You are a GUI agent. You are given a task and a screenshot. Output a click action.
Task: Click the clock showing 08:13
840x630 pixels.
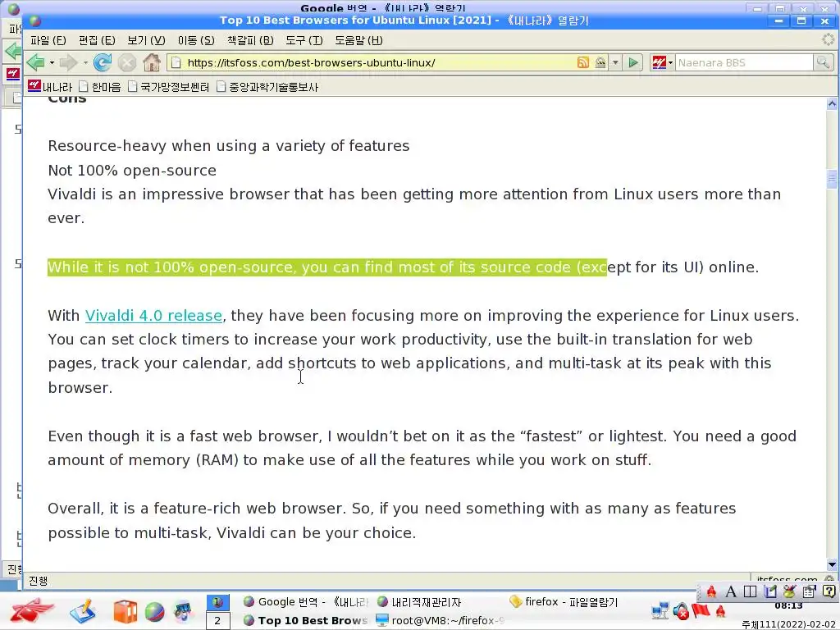(788, 606)
